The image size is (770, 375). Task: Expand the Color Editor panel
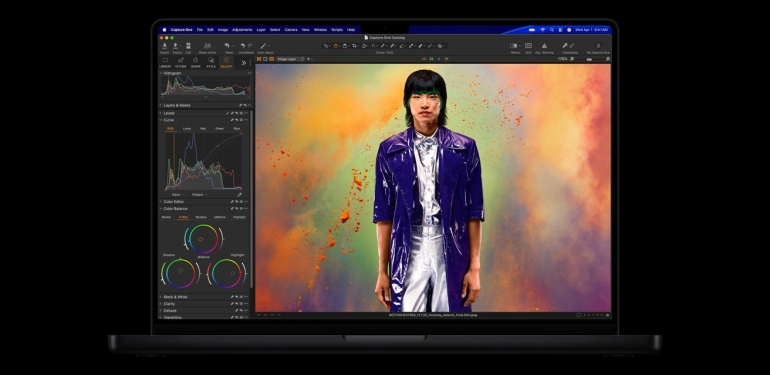tap(161, 201)
